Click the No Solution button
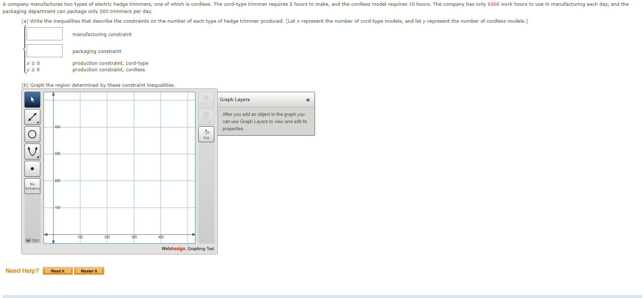The width and height of the screenshot is (644, 298). [32, 186]
